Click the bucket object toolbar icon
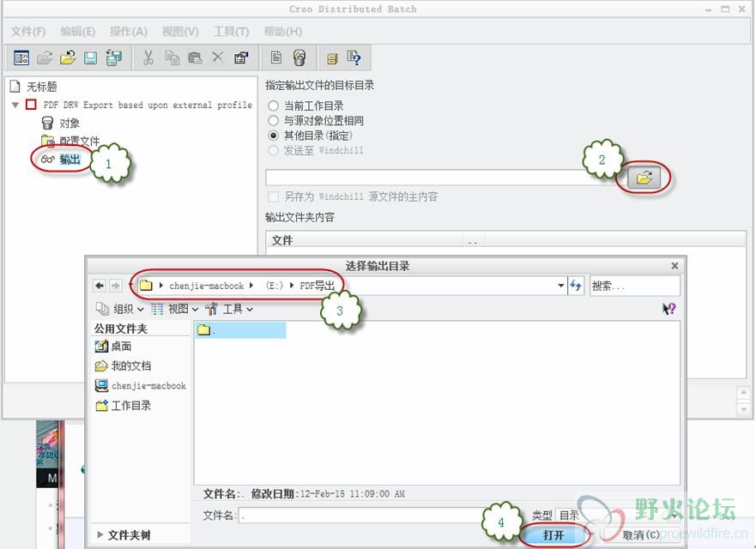The height and width of the screenshot is (549, 756). [x=299, y=57]
